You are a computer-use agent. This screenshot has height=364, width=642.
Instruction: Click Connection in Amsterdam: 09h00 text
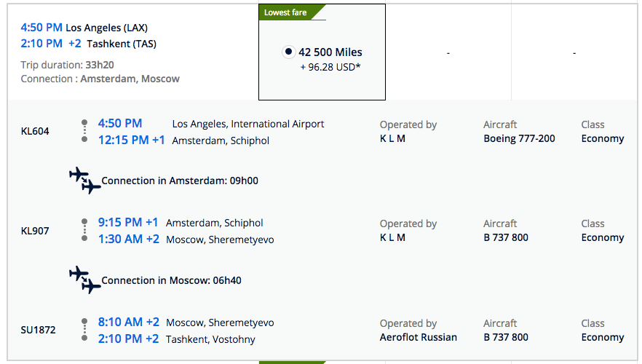click(180, 181)
